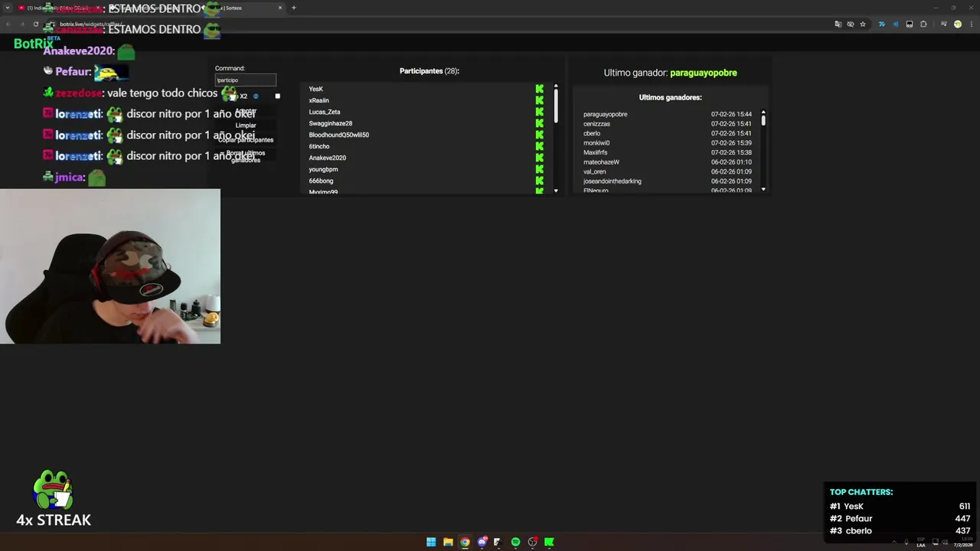This screenshot has height=551, width=980.
Task: Click the Kick icon next to BloodhoundQ50will50
Action: point(540,135)
